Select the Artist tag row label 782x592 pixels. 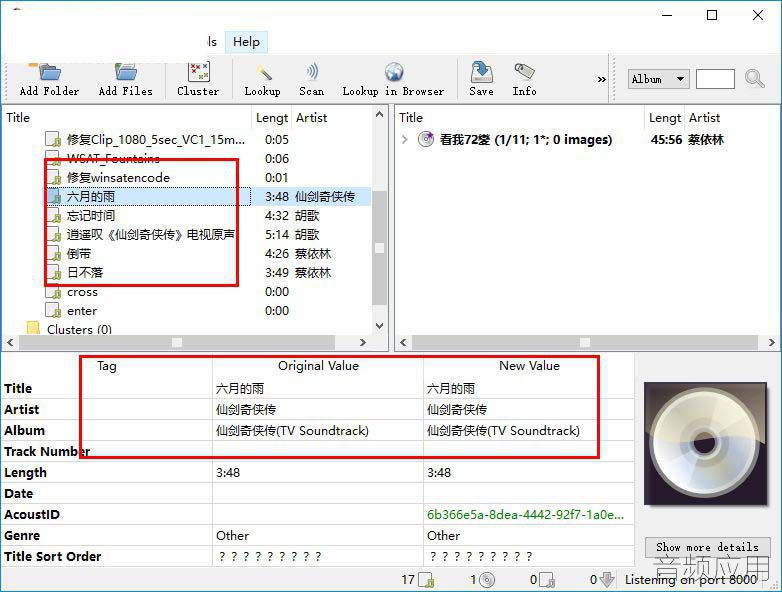click(x=21, y=409)
